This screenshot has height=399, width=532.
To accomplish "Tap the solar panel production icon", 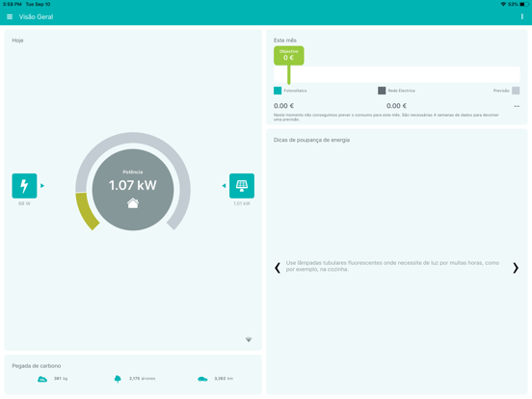I will coord(242,186).
